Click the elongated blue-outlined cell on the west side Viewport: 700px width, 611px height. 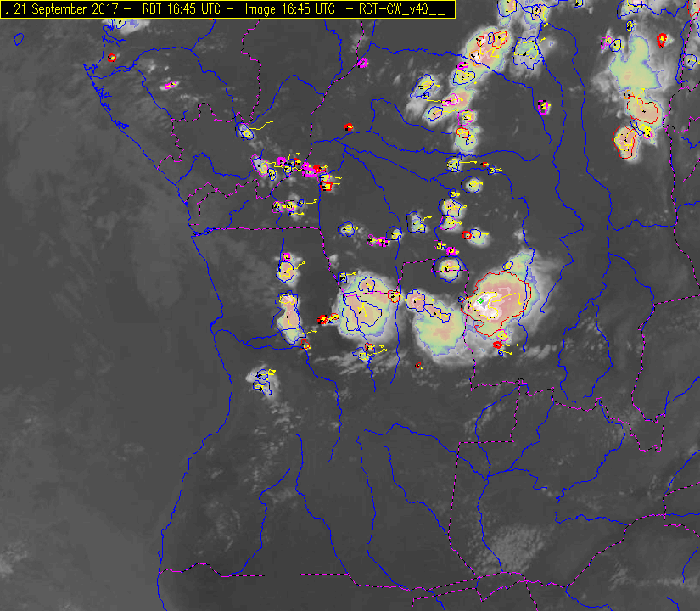click(289, 313)
